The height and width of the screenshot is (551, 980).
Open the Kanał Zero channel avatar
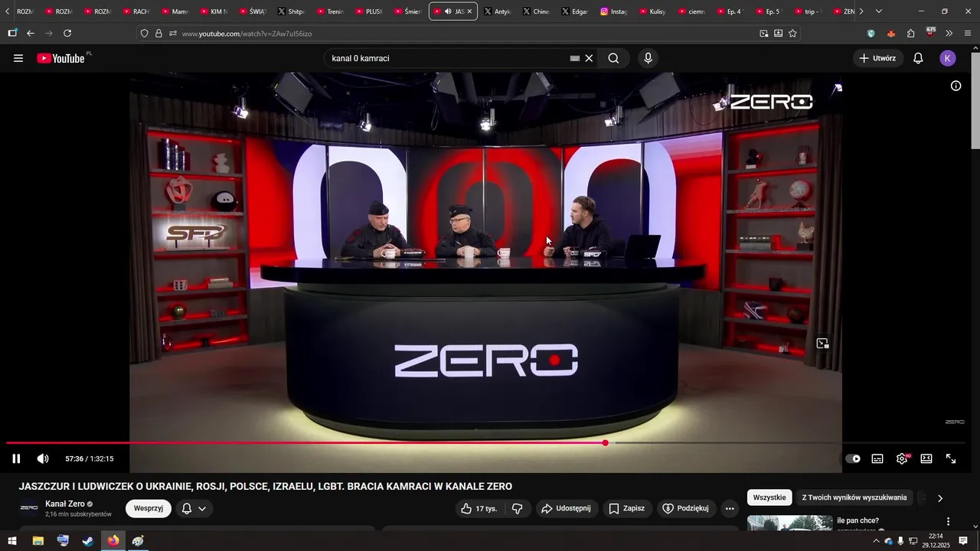[x=29, y=508]
